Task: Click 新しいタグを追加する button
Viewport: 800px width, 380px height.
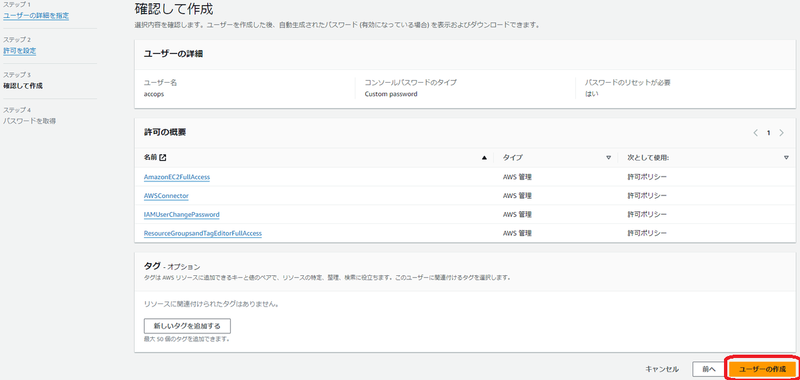Action: (x=187, y=326)
